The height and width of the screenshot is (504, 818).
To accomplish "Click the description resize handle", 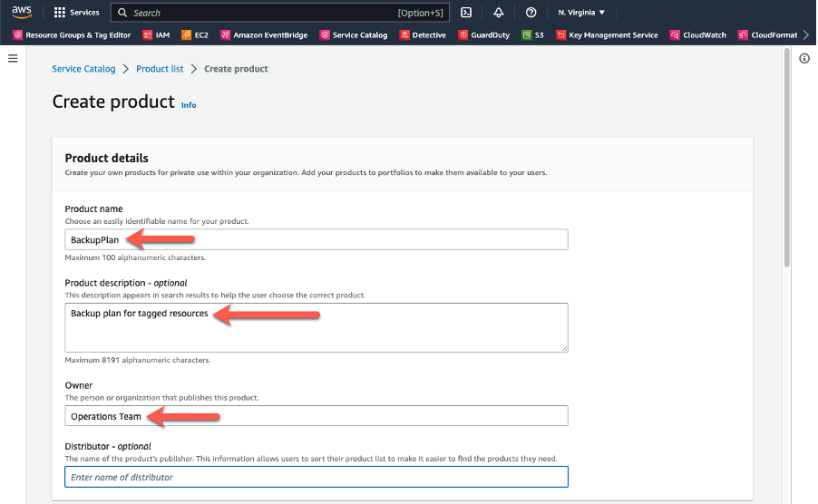I will click(x=564, y=348).
